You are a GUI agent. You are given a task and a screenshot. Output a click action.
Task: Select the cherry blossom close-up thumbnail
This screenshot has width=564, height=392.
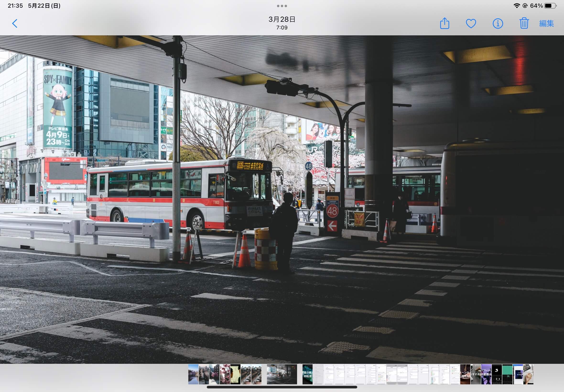pyautogui.click(x=225, y=374)
